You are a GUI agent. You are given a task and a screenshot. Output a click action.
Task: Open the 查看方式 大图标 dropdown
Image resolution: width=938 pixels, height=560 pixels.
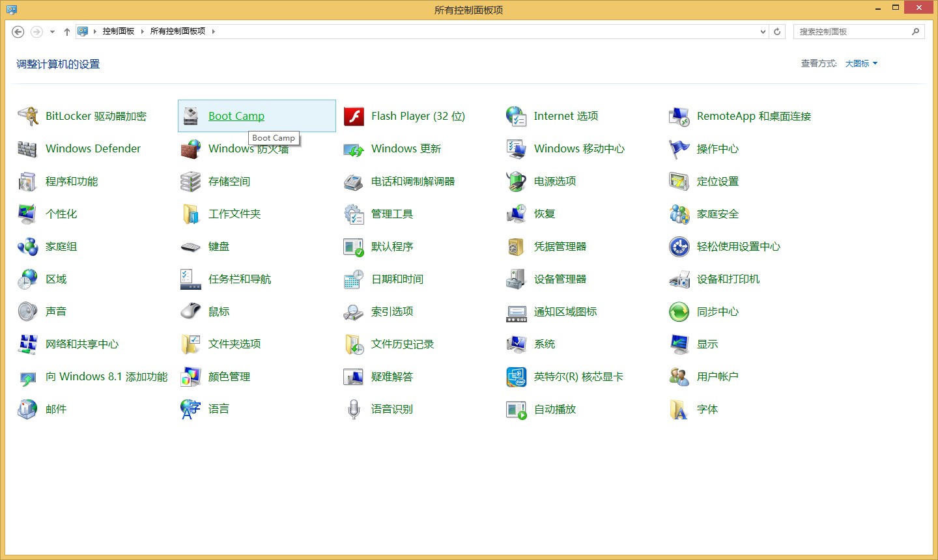coord(861,63)
